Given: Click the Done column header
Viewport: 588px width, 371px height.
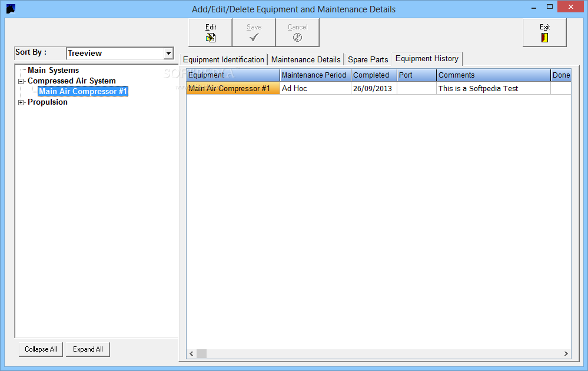Looking at the screenshot, I should (561, 75).
